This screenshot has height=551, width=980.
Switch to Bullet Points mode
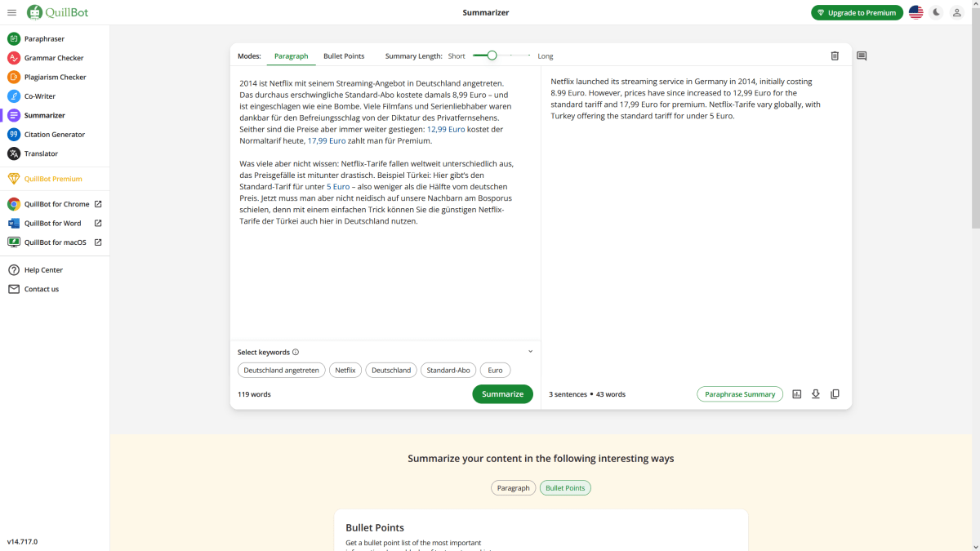pos(343,56)
